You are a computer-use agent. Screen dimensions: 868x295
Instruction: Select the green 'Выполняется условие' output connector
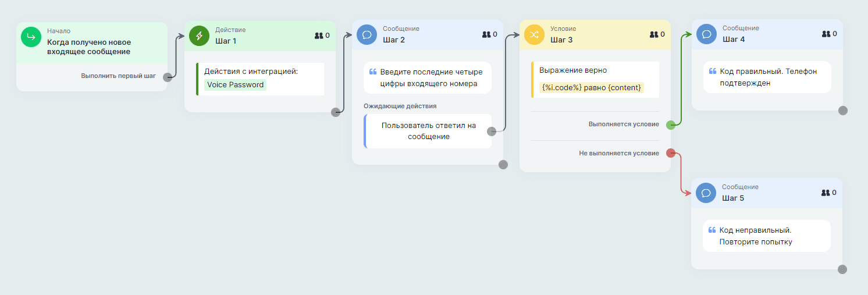(x=670, y=125)
